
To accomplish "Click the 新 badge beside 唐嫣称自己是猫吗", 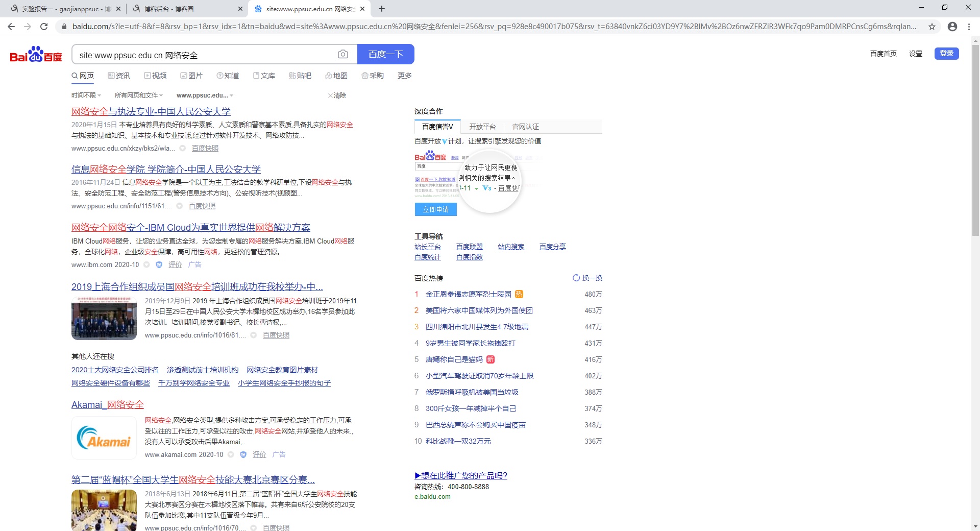I will point(491,359).
